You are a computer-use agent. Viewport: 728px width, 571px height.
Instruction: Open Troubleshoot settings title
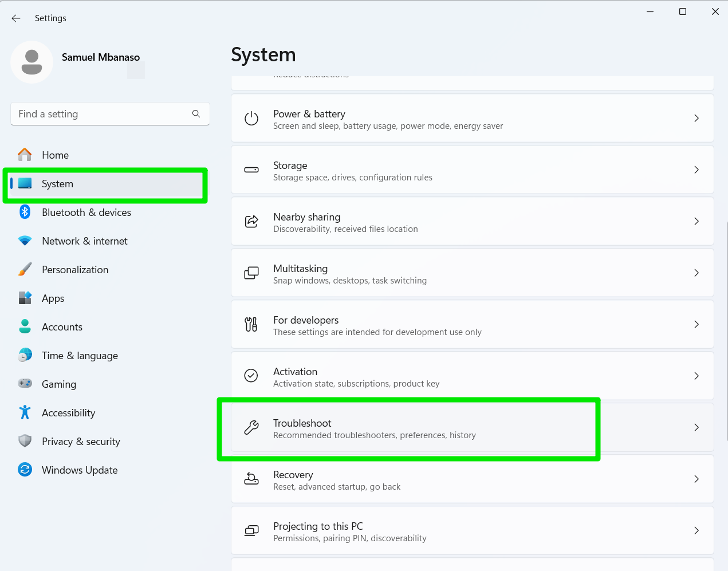pos(302,423)
